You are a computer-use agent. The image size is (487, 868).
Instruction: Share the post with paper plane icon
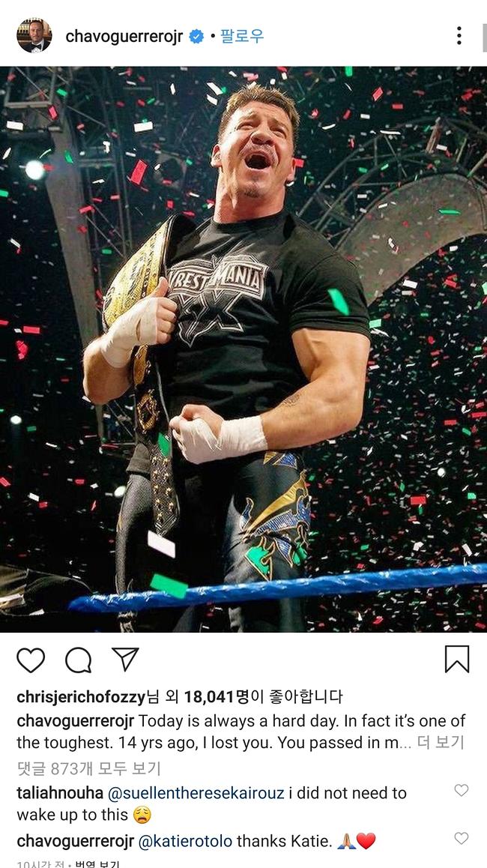click(x=125, y=659)
